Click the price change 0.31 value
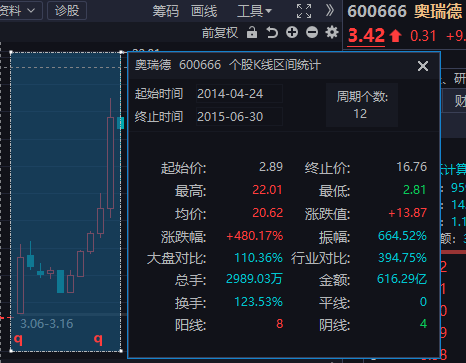 point(423,36)
